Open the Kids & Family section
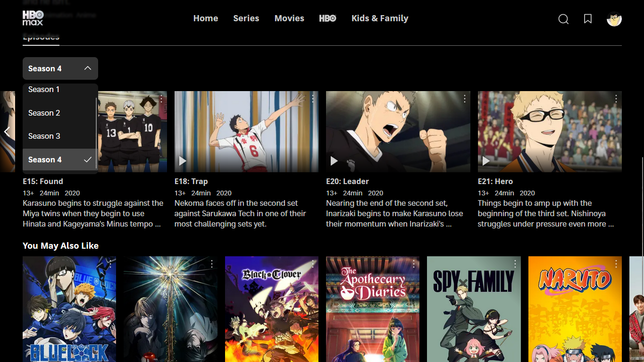The width and height of the screenshot is (644, 362). point(380,18)
